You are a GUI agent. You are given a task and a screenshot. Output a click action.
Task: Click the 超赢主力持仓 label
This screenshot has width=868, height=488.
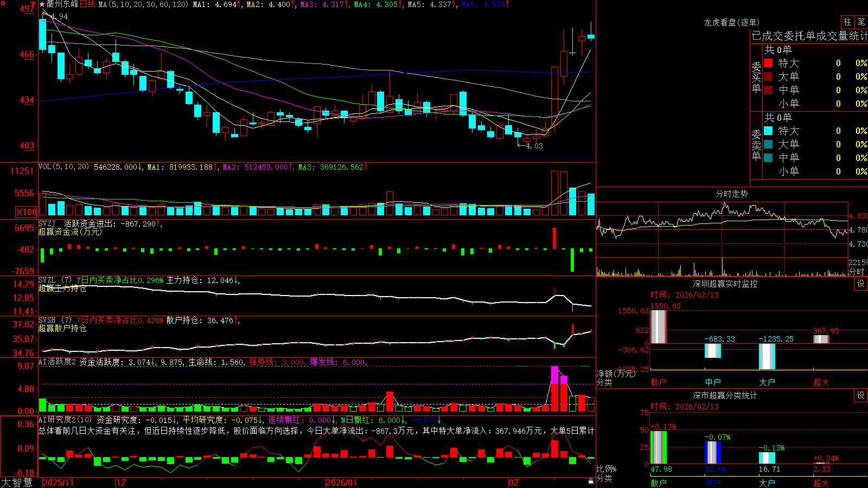tap(62, 288)
